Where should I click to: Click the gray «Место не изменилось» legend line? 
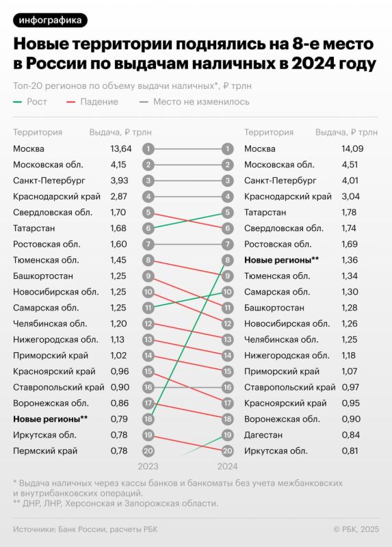tap(144, 102)
